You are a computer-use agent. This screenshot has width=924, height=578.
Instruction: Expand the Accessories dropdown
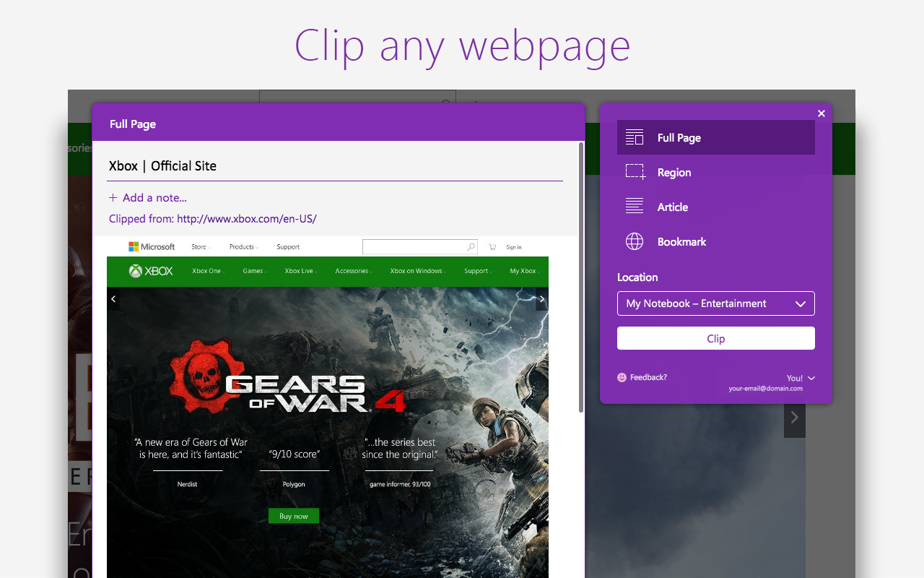353,271
